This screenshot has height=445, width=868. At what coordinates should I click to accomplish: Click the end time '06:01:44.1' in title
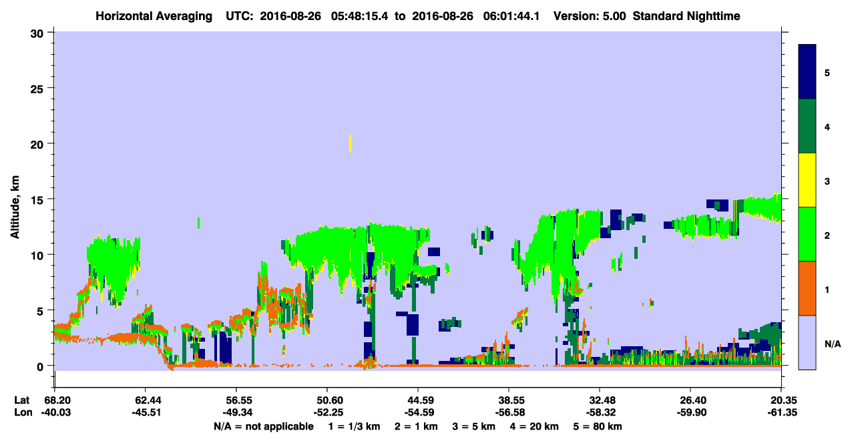pyautogui.click(x=511, y=16)
